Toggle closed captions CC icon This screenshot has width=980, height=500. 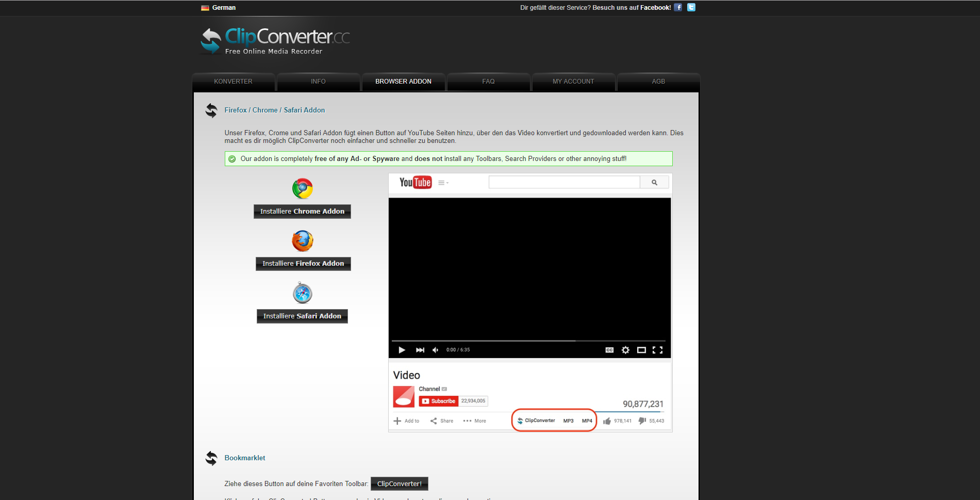tap(609, 350)
